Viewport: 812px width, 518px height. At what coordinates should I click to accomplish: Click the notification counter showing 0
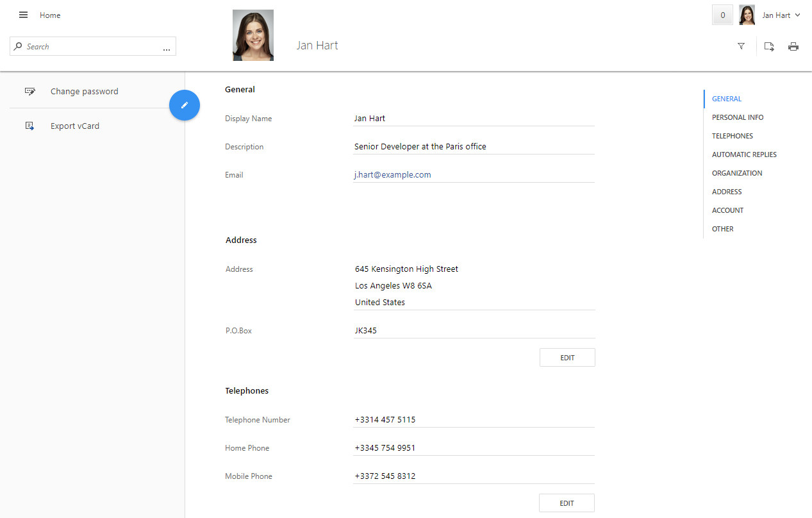pos(722,14)
